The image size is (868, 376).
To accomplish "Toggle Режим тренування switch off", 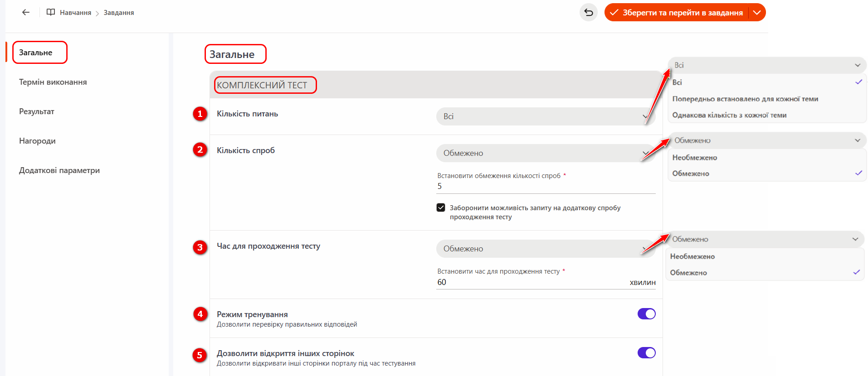I will tap(646, 314).
